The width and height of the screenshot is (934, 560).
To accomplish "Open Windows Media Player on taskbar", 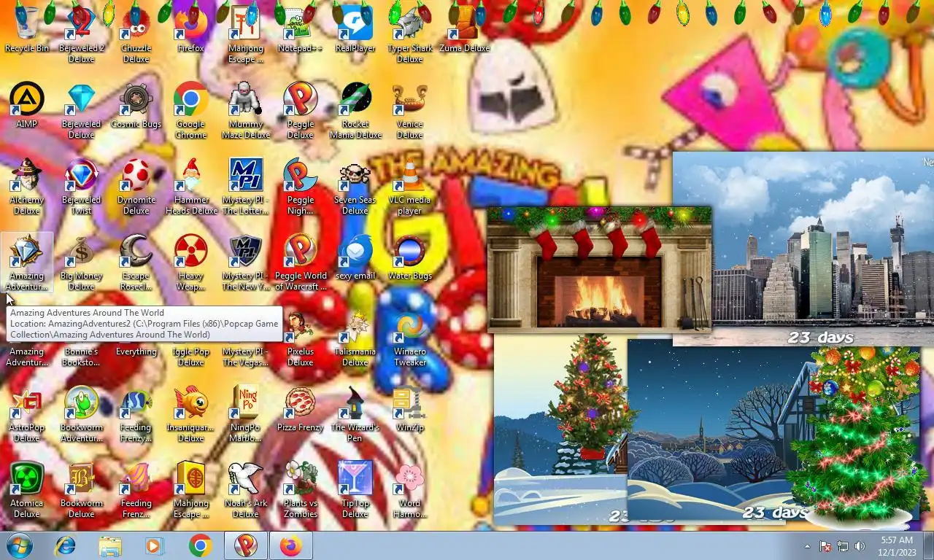I will 155,545.
